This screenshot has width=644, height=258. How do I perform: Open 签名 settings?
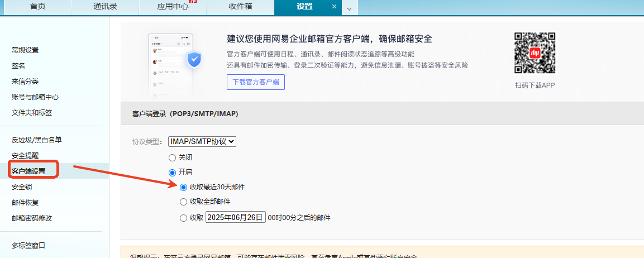18,66
